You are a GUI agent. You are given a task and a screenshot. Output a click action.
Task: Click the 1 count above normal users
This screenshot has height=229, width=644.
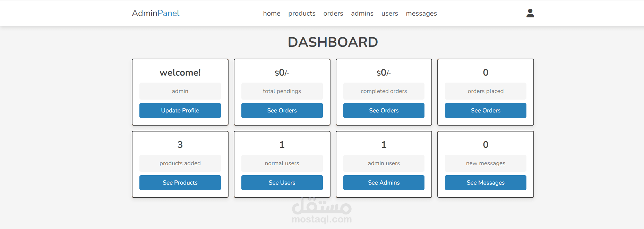click(282, 145)
